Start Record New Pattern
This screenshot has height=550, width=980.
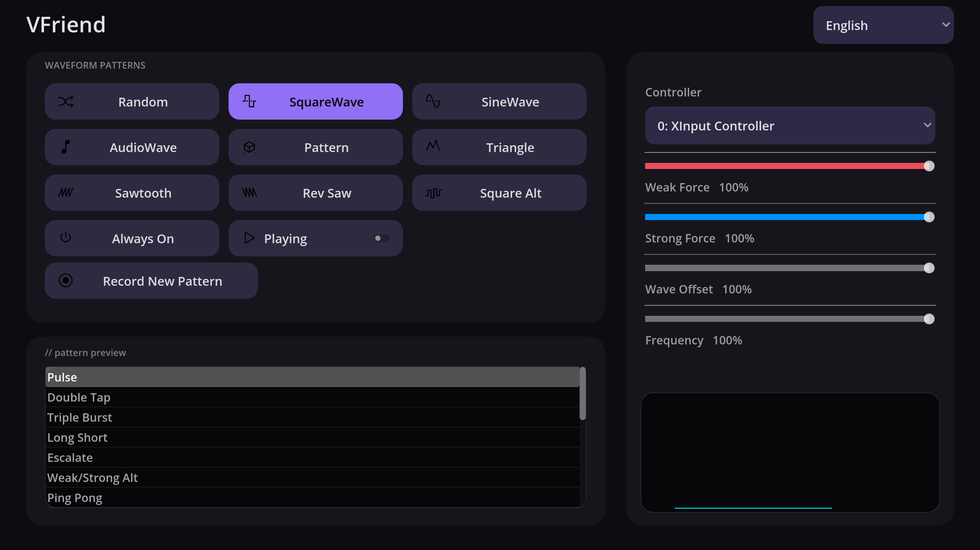tap(151, 281)
